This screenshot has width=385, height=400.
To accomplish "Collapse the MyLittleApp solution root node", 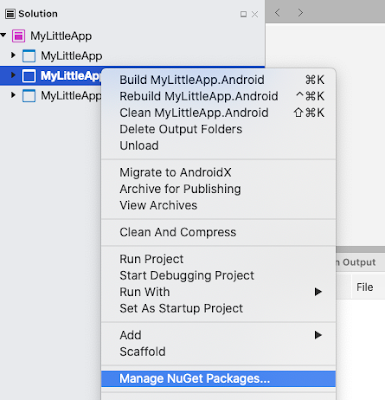I will tap(3, 35).
